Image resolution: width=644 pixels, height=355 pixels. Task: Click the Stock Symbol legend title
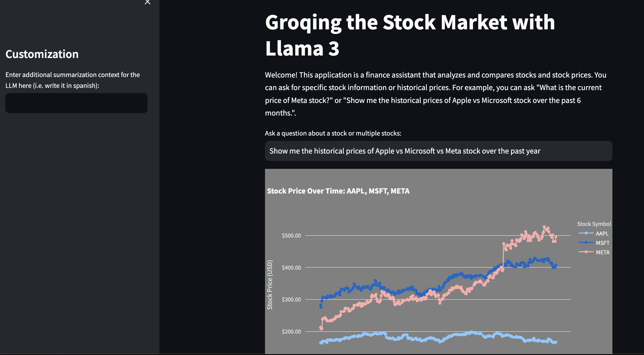click(x=594, y=224)
